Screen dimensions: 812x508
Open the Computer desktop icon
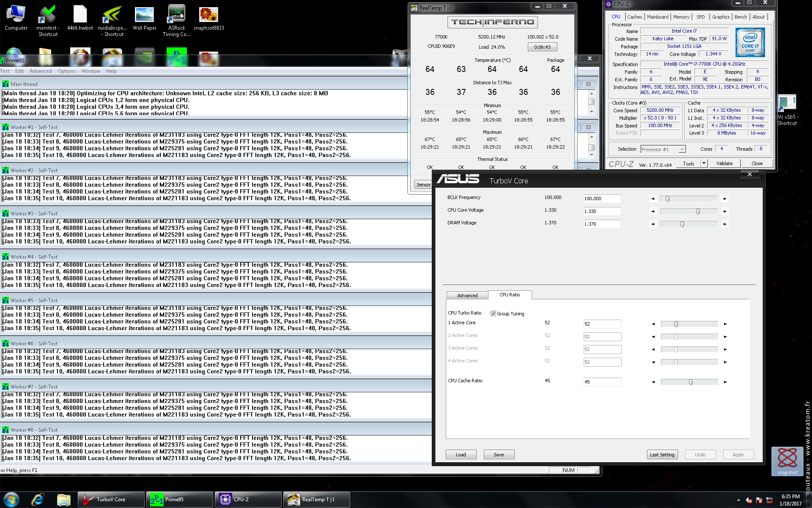coord(16,18)
